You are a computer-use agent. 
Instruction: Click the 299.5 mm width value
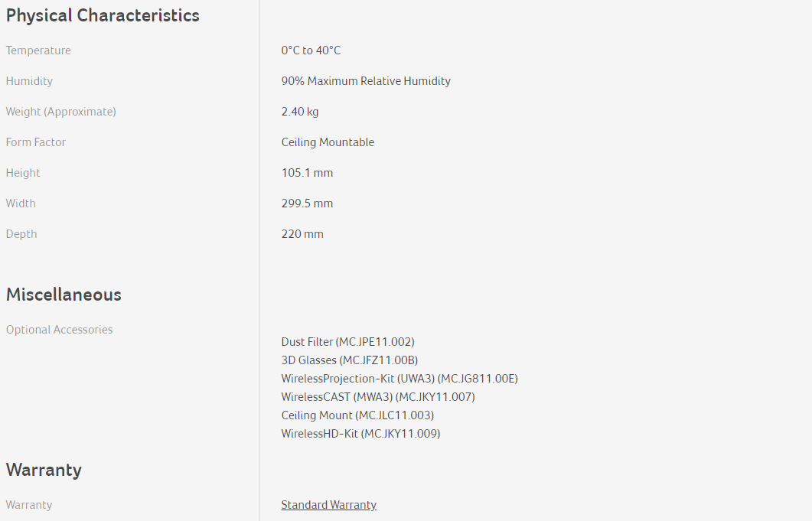click(307, 204)
